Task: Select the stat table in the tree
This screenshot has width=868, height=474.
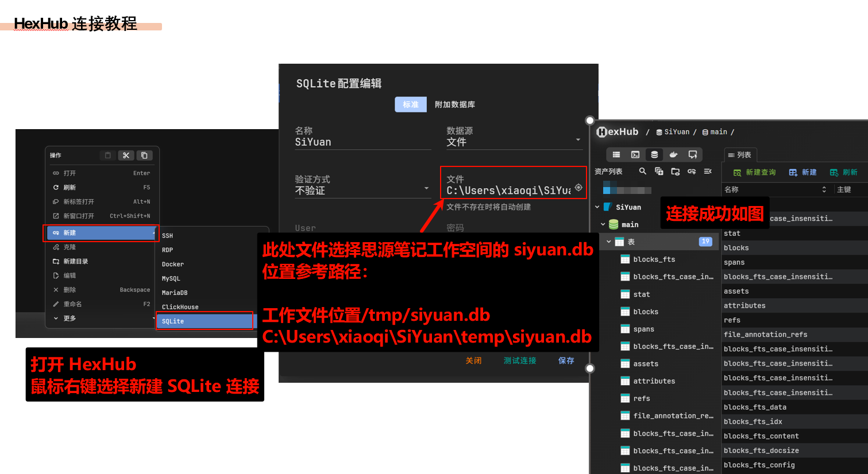Action: tap(642, 294)
